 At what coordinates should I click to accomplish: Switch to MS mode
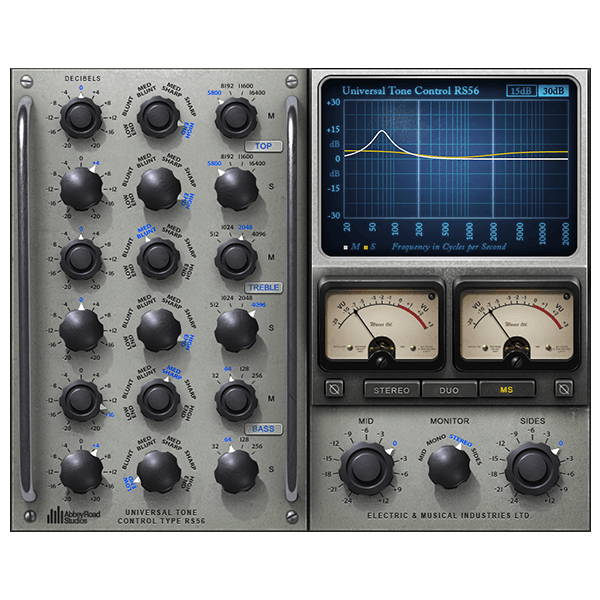click(507, 390)
